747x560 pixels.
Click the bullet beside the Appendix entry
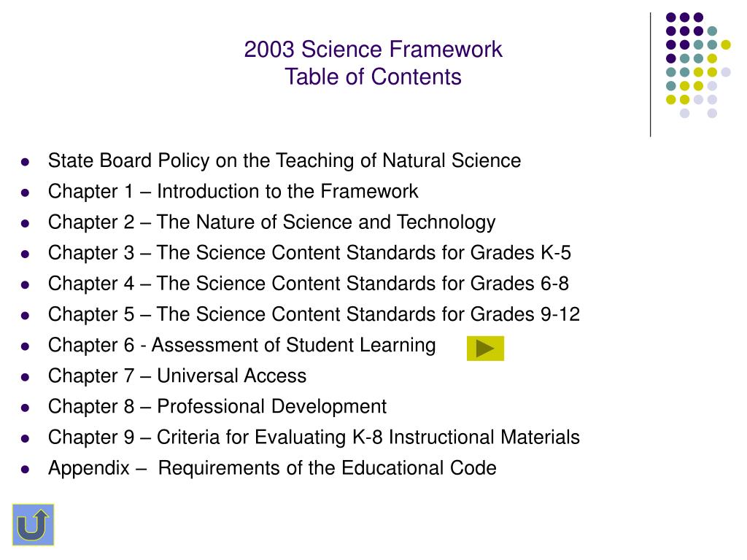coord(26,470)
